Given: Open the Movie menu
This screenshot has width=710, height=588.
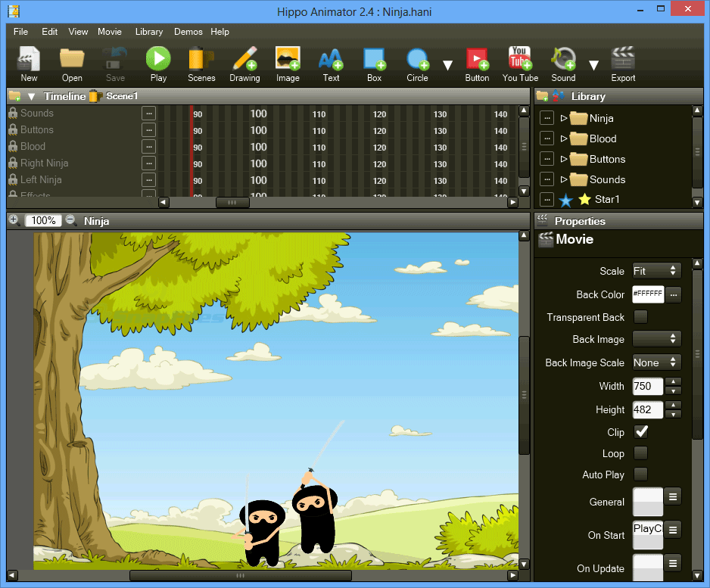Looking at the screenshot, I should (110, 32).
